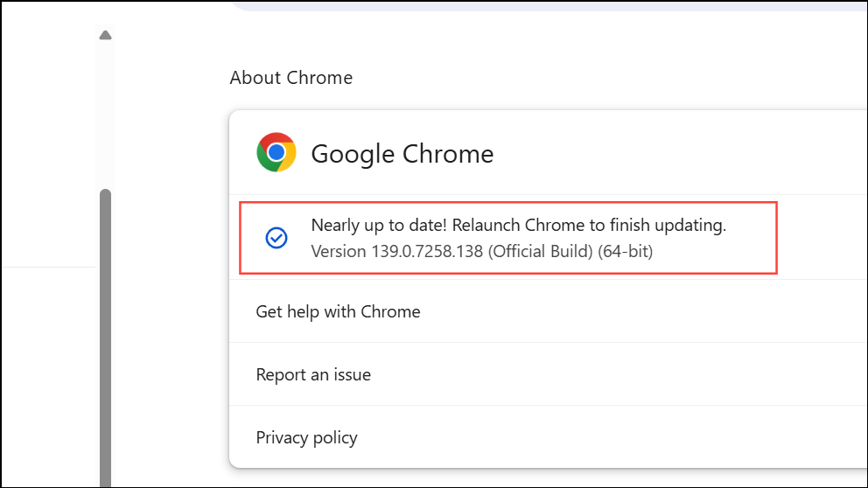Click the word Version in status row
This screenshot has width=868, height=488.
pos(339,251)
